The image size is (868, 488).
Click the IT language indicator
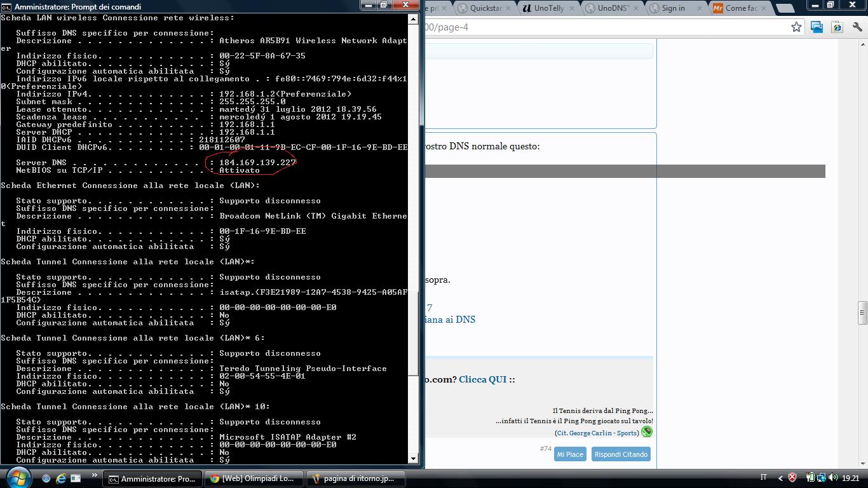(763, 478)
